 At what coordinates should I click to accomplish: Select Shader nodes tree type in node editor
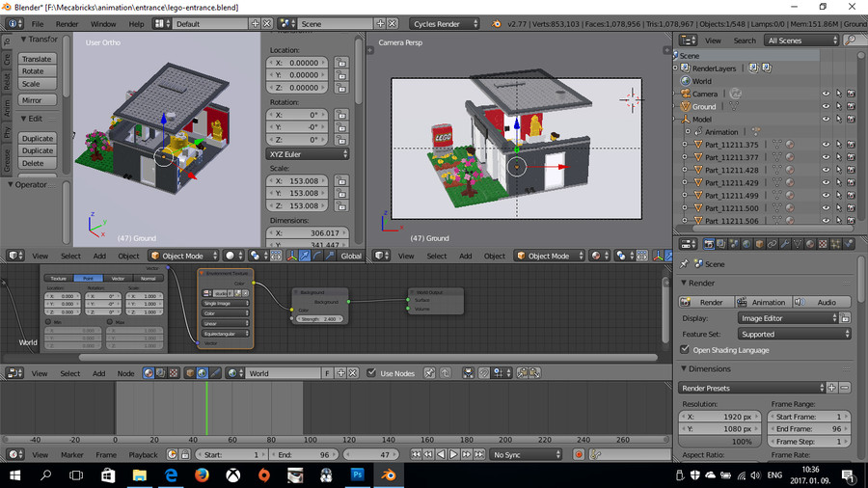point(149,373)
